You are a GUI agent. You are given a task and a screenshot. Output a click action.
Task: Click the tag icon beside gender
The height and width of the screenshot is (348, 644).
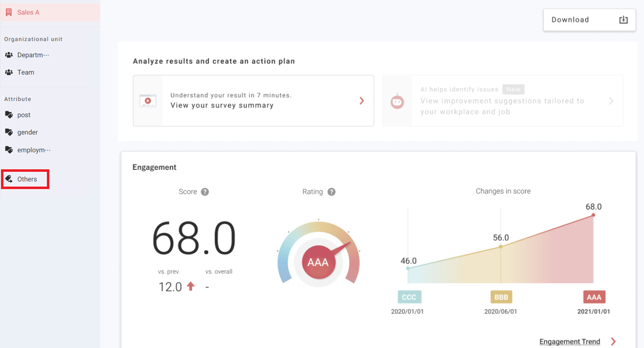pyautogui.click(x=9, y=132)
